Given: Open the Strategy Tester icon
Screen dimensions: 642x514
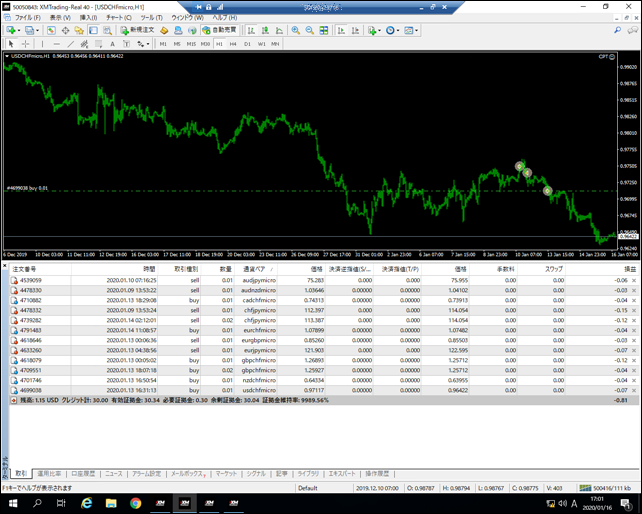Looking at the screenshot, I should tap(107, 30).
